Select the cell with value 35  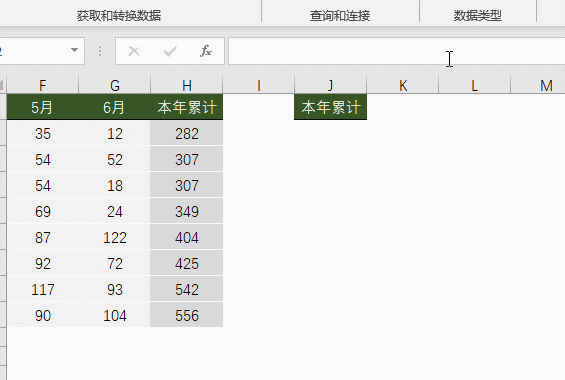(43, 134)
